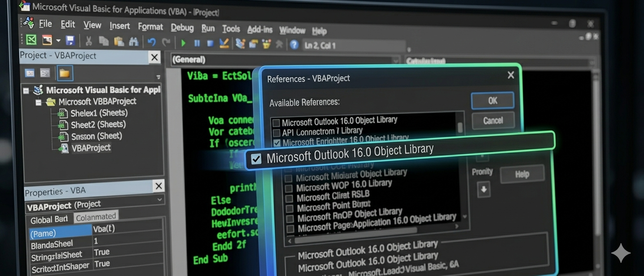Tick Microsoft PageApplication 16.0 Object Library checkbox
Viewport: 644px width, 276px height.
[290, 229]
